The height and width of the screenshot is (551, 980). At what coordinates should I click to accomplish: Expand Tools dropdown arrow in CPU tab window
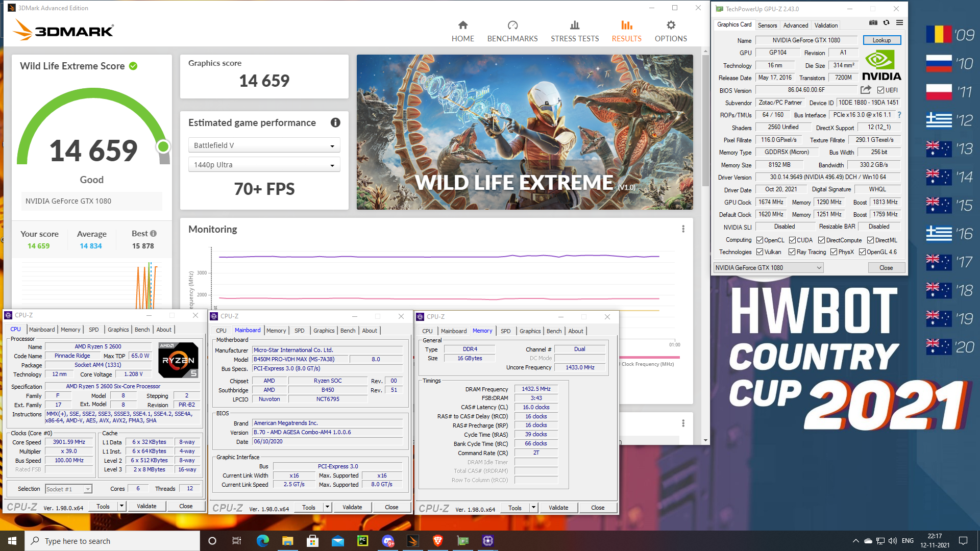(121, 506)
